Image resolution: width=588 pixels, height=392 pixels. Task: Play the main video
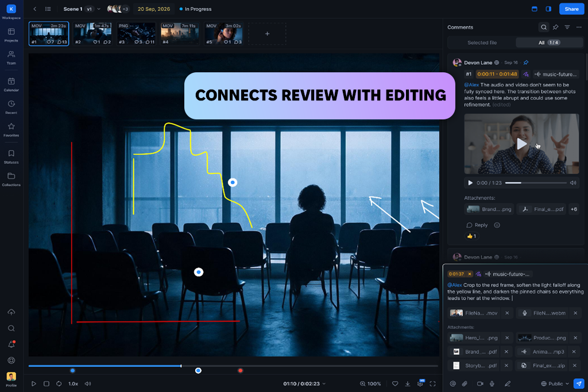click(x=34, y=383)
